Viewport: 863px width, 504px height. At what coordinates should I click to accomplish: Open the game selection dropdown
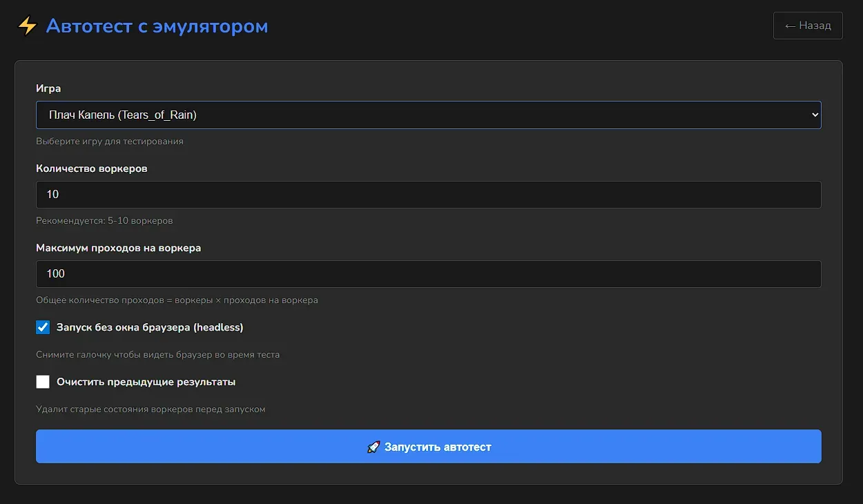(x=428, y=115)
